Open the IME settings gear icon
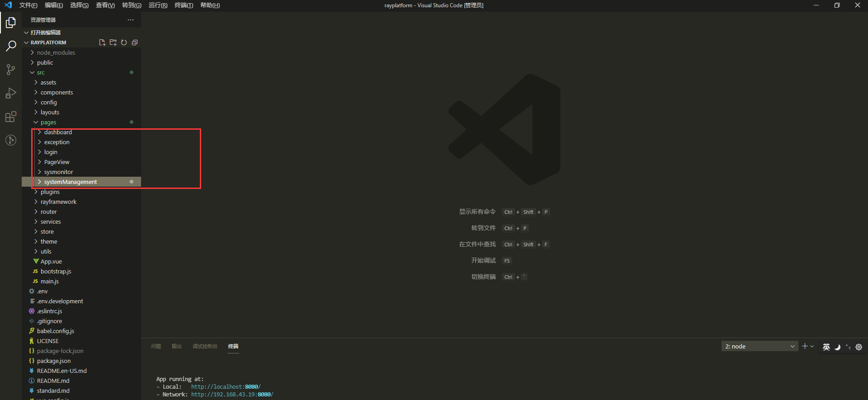The image size is (868, 400). 859,347
